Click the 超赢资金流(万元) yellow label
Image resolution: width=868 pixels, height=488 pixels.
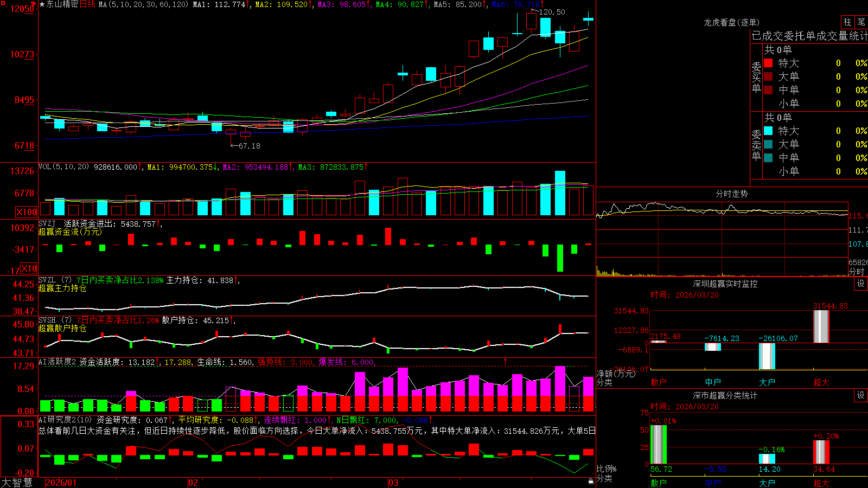click(70, 232)
